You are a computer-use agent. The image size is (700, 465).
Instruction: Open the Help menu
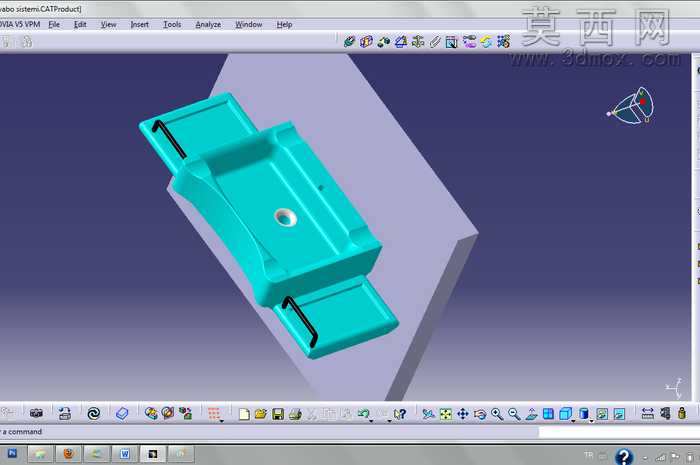point(284,25)
